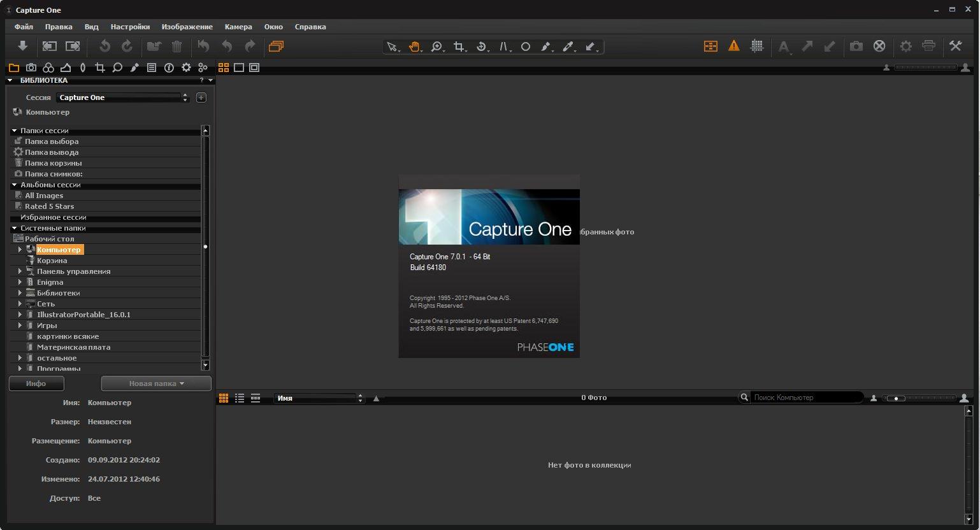The width and height of the screenshot is (980, 530).
Task: Click the text annotation A icon
Action: click(784, 47)
